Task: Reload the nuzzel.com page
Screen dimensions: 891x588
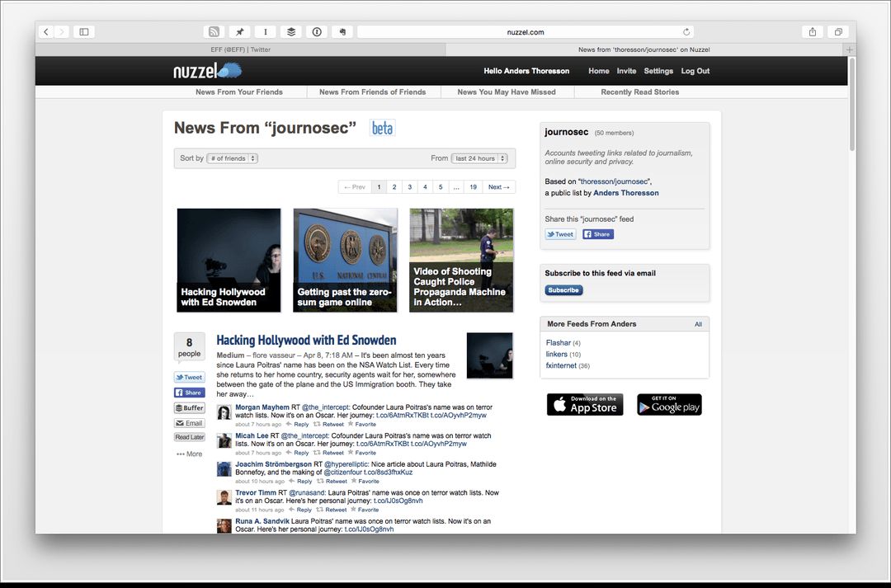Action: (x=686, y=32)
